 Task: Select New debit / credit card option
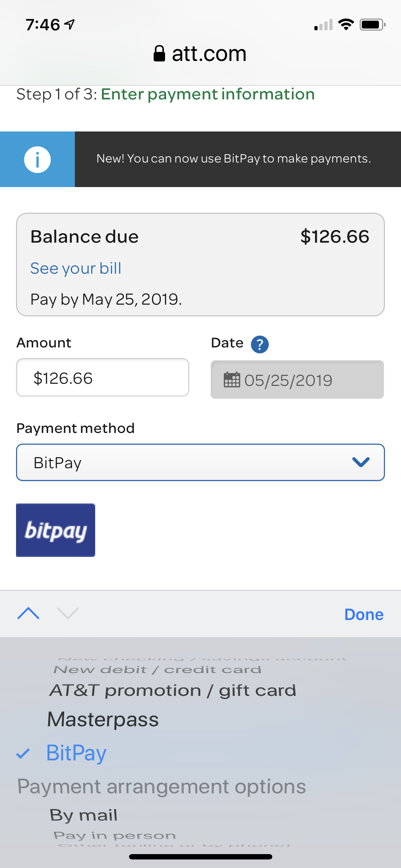[157, 670]
